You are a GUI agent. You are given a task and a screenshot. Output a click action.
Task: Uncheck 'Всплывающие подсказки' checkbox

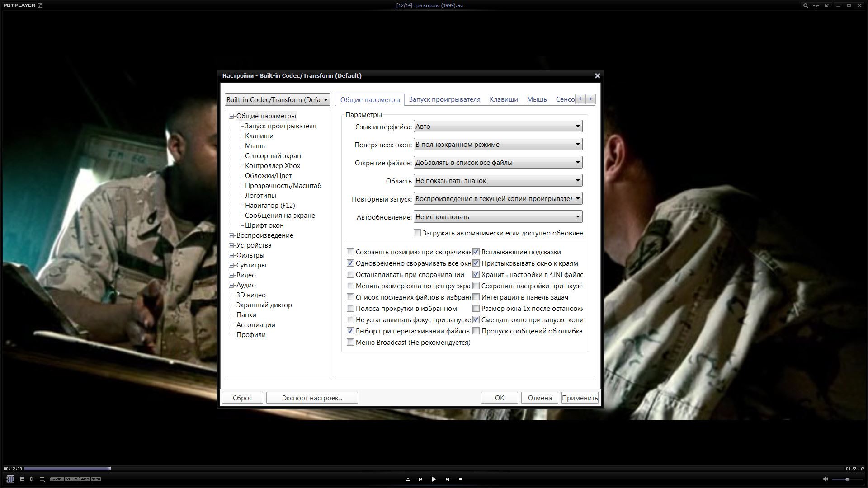[x=476, y=252]
